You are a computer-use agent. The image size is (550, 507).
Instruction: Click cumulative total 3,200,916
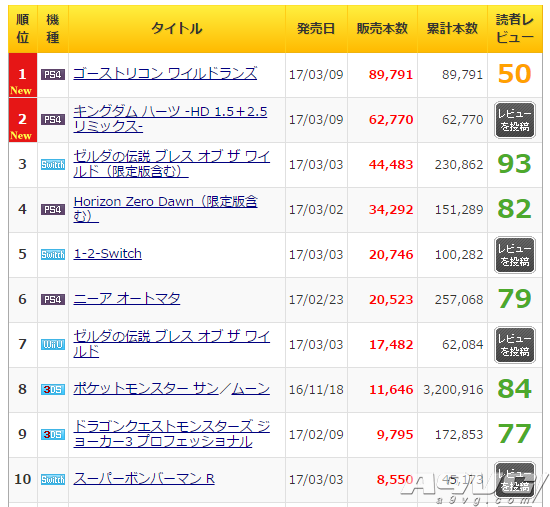coord(453,389)
